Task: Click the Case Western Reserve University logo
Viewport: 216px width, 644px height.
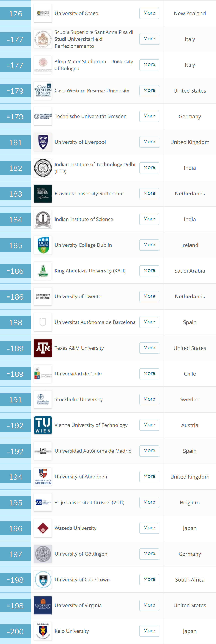Action: [x=43, y=90]
